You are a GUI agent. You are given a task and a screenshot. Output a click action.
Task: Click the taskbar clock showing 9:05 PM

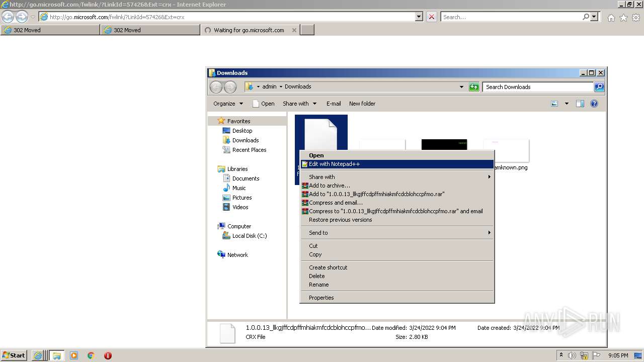click(x=618, y=355)
